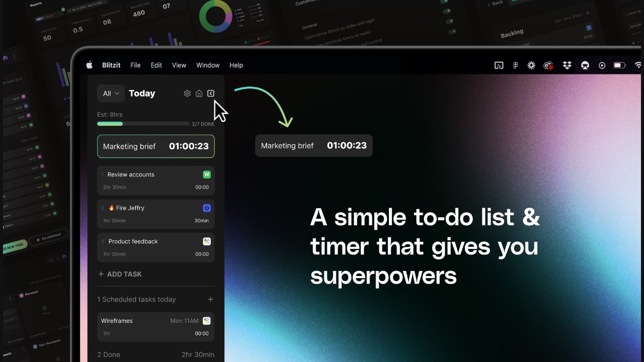Open the Window menu
The height and width of the screenshot is (362, 644).
208,65
